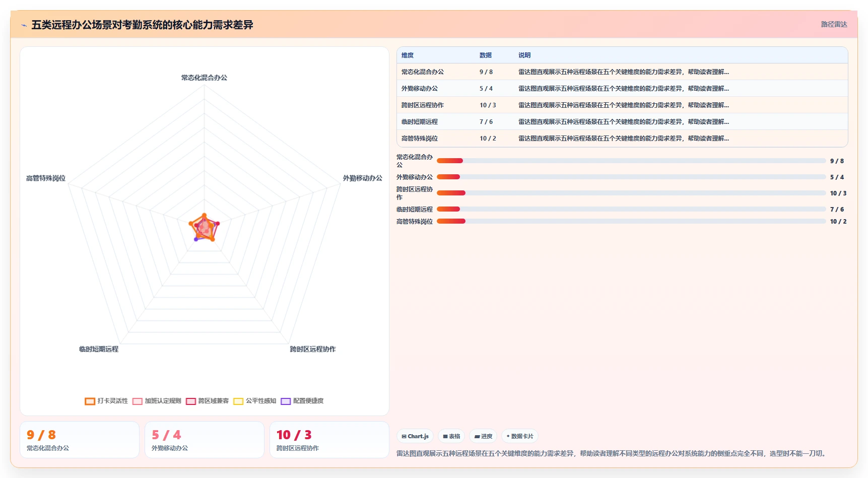Open the 10 / 3 跨时区远程协作 data card
The image size is (868, 478).
[x=329, y=440]
